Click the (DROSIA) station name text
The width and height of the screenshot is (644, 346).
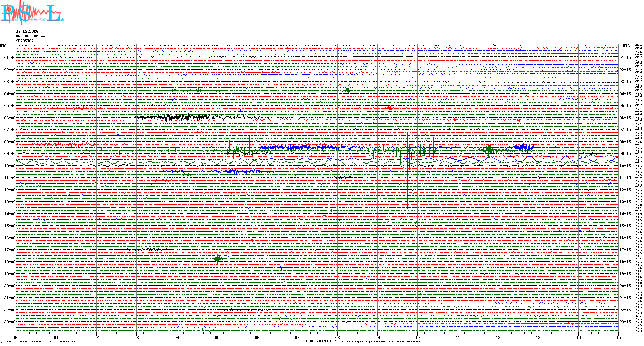point(25,41)
